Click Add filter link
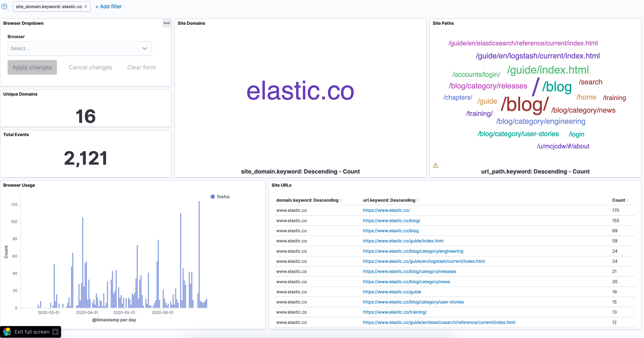This screenshot has height=338, width=644. click(x=109, y=7)
